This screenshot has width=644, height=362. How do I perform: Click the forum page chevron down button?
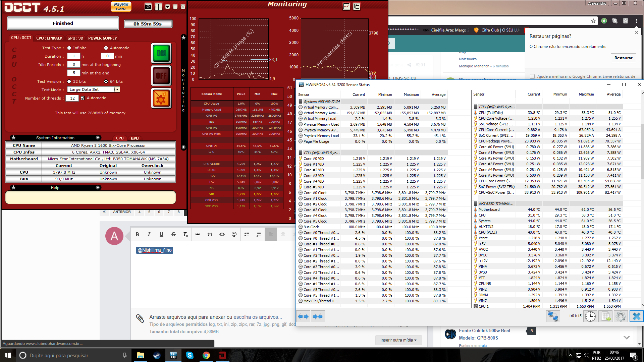click(627, 338)
